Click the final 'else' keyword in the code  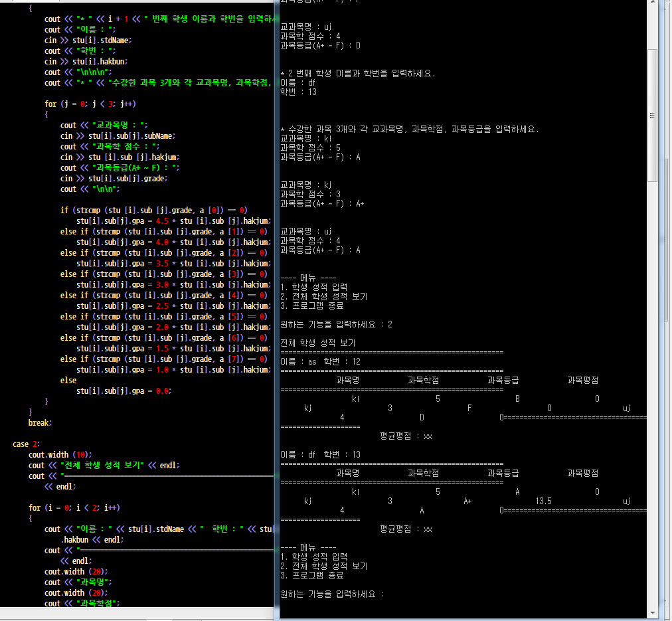coord(68,380)
